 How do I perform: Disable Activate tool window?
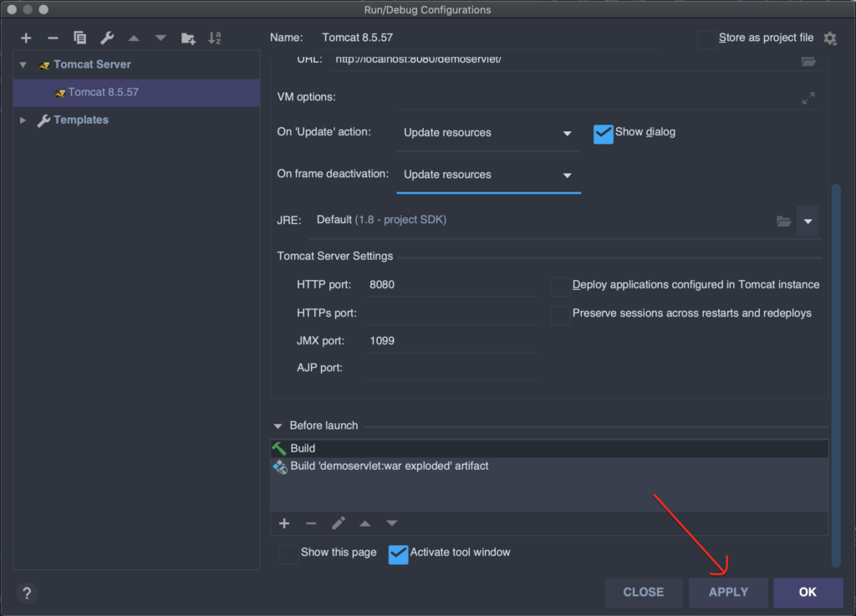398,554
